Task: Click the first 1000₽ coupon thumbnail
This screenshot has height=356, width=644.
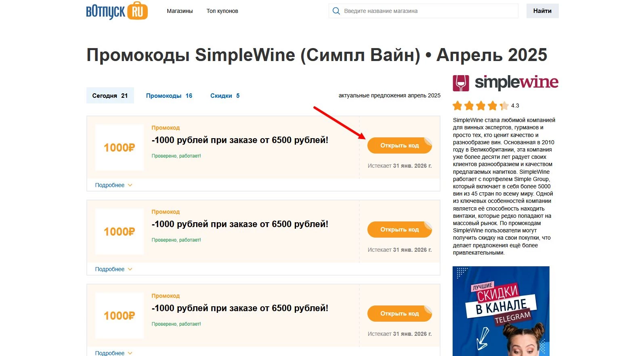Action: click(119, 147)
